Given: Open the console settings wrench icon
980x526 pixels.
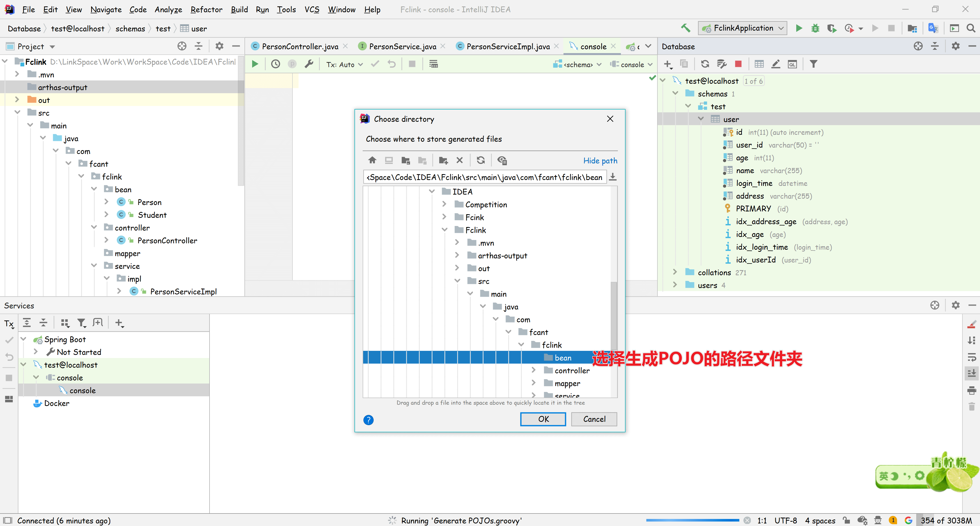Looking at the screenshot, I should [x=309, y=64].
